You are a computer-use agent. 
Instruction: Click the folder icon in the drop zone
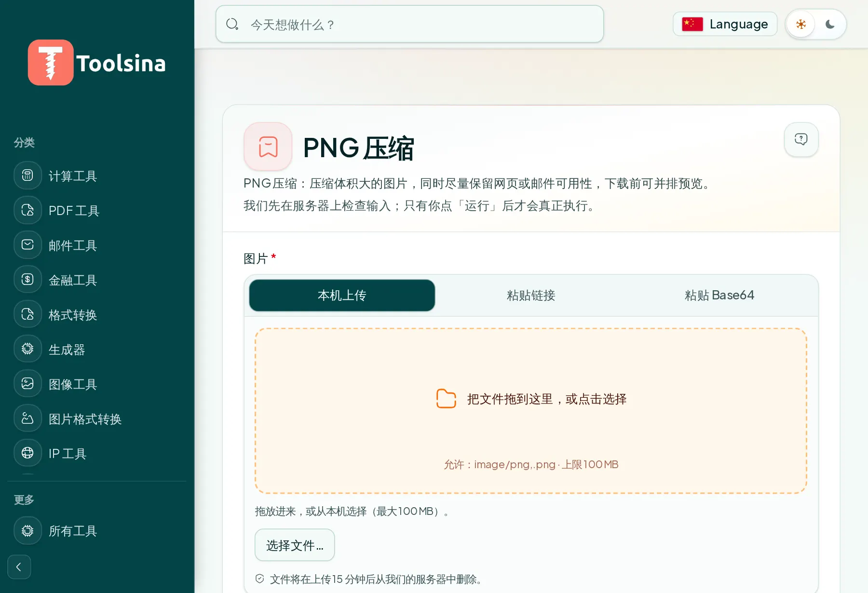tap(446, 399)
